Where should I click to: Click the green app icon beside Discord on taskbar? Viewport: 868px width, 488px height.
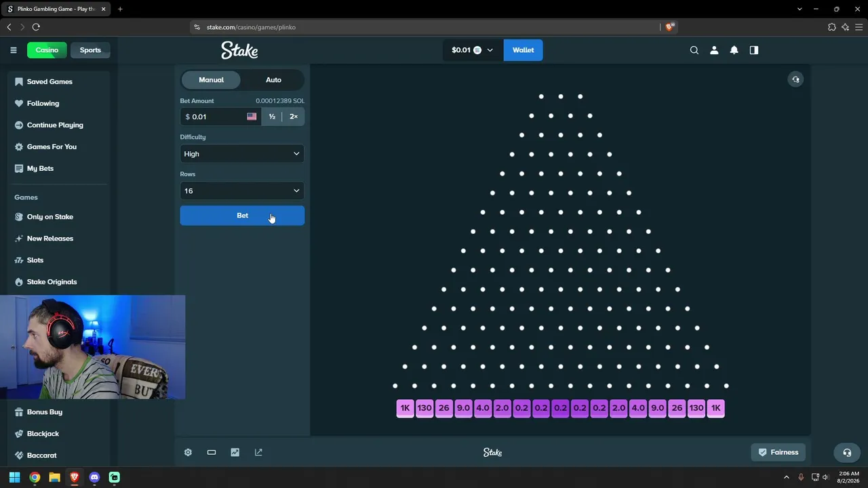(x=114, y=477)
